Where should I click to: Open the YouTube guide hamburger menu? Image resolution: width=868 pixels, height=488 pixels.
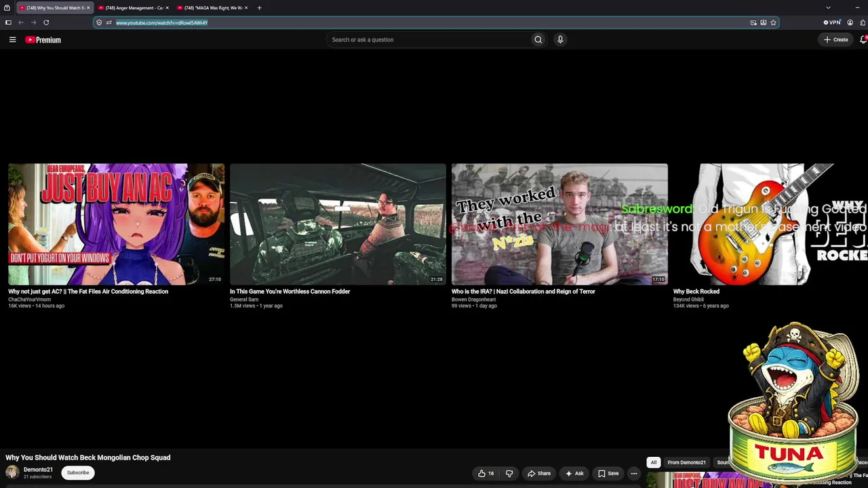[x=12, y=39]
